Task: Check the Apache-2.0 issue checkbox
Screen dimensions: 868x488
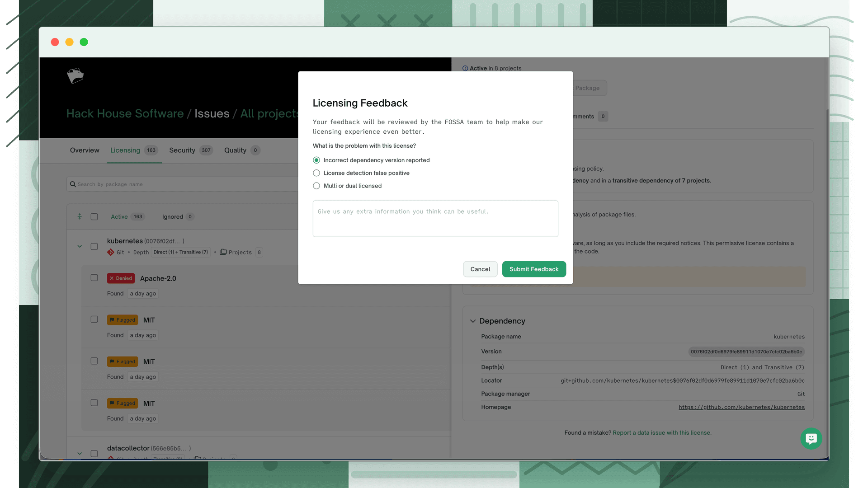Action: [x=94, y=277]
